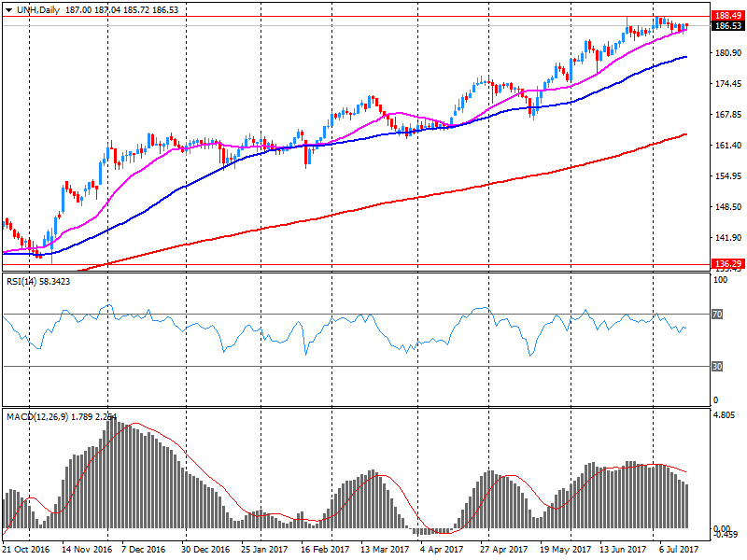Screen dimensions: 747x560
Task: Click the 14 Nov 2016 date label
Action: [x=87, y=550]
